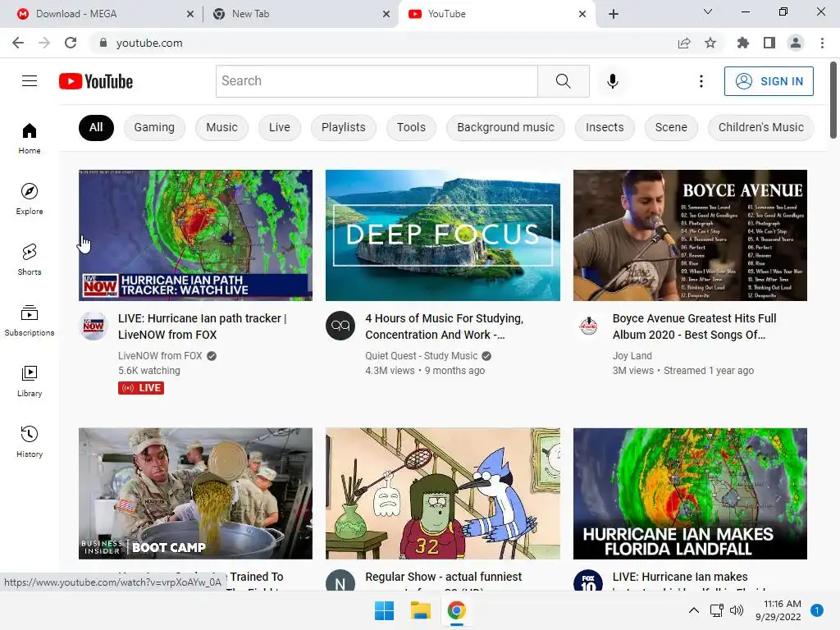
Task: Open Windows Start menu
Action: [384, 610]
